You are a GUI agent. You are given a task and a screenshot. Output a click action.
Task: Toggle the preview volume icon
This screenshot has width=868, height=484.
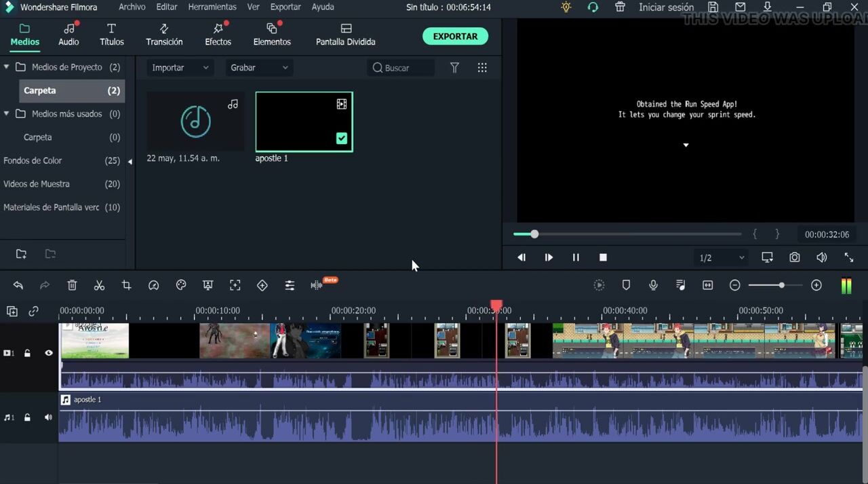(821, 257)
